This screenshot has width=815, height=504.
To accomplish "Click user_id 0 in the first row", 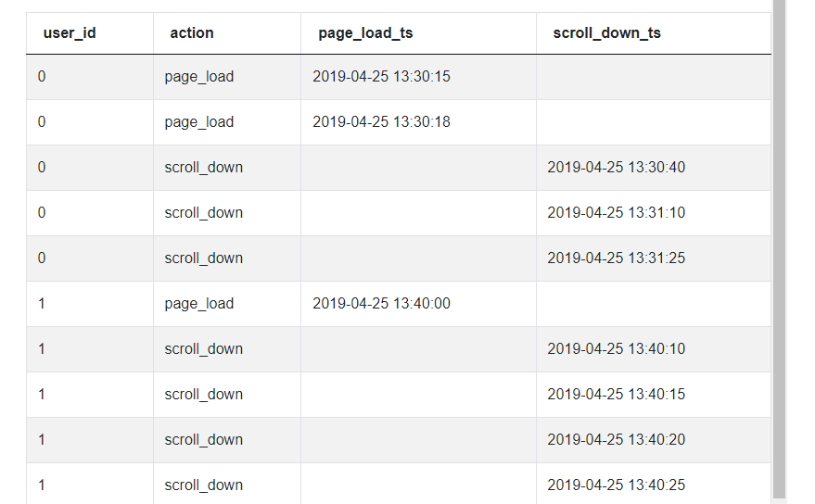I will pyautogui.click(x=42, y=76).
